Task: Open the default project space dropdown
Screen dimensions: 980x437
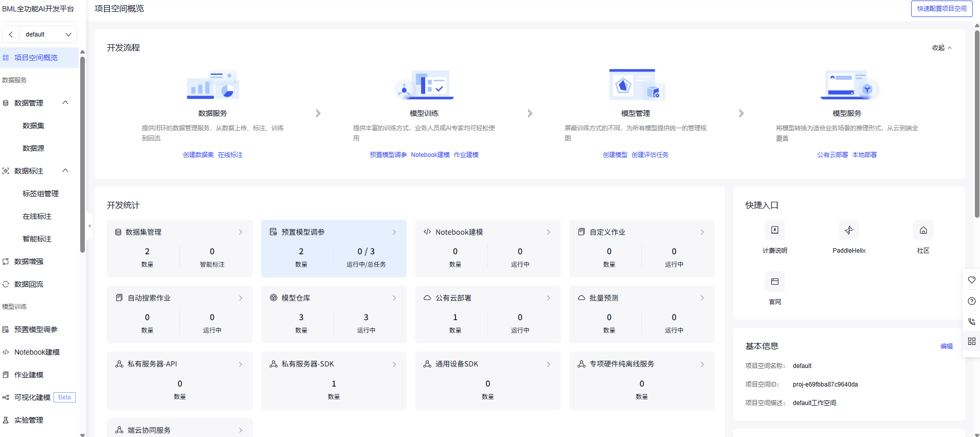Action: click(x=48, y=34)
